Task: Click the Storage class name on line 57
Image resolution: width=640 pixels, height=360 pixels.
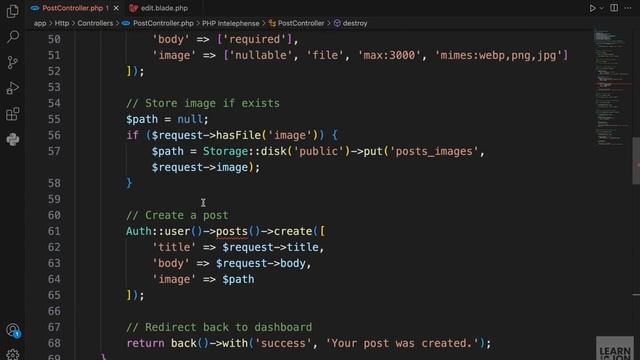Action: coord(225,151)
